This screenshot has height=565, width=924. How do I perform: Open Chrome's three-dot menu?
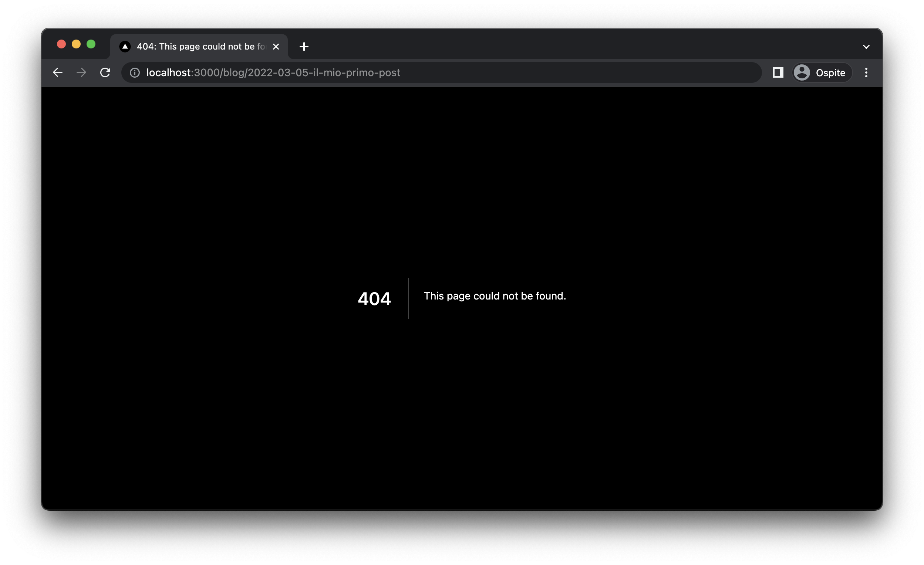pos(866,72)
